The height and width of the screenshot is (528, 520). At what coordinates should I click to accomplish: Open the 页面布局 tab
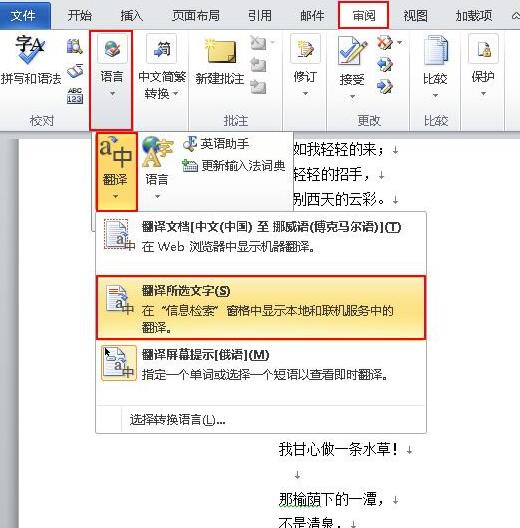(x=196, y=15)
